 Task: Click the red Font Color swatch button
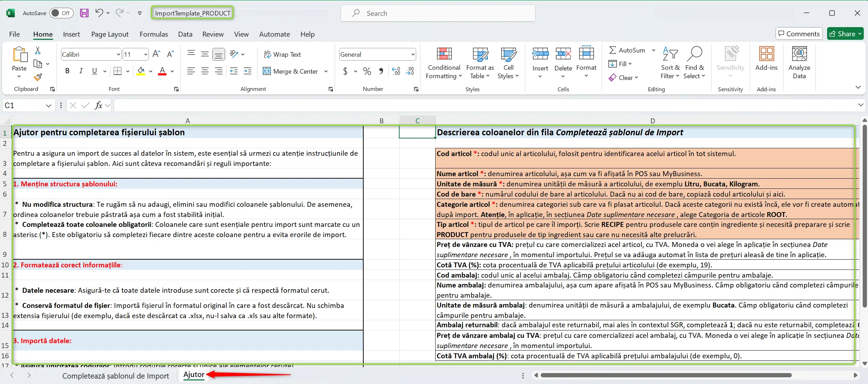coord(162,71)
